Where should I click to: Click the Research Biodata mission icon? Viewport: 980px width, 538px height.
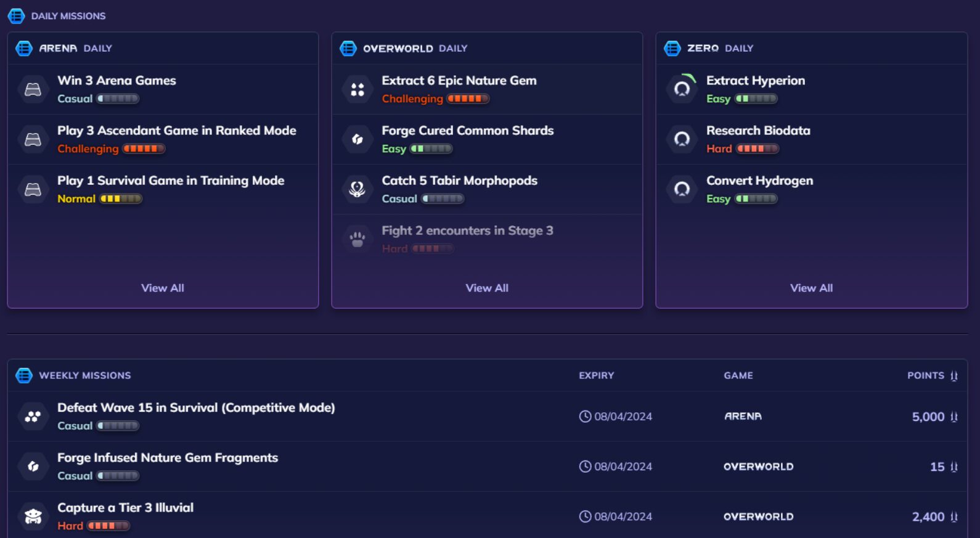click(x=682, y=139)
